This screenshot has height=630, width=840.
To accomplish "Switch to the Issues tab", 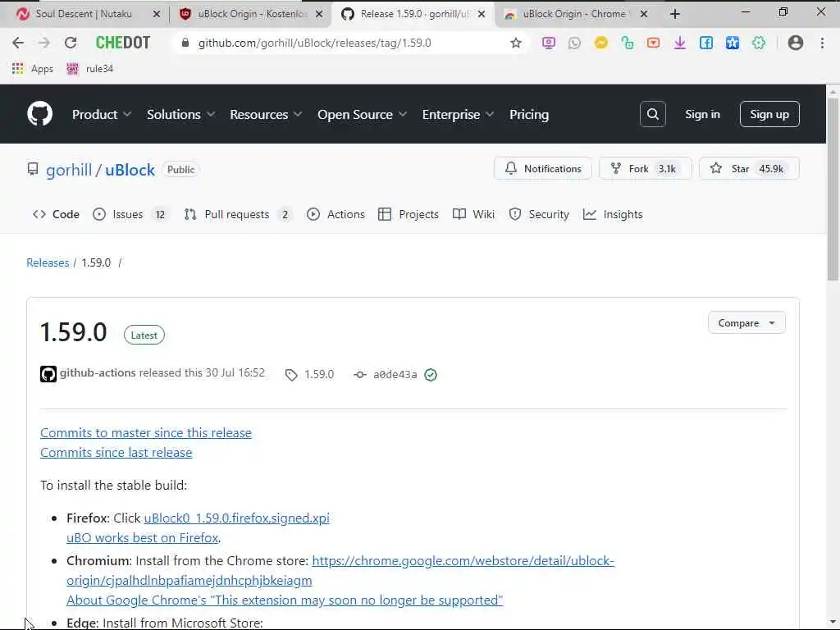I will pyautogui.click(x=130, y=214).
